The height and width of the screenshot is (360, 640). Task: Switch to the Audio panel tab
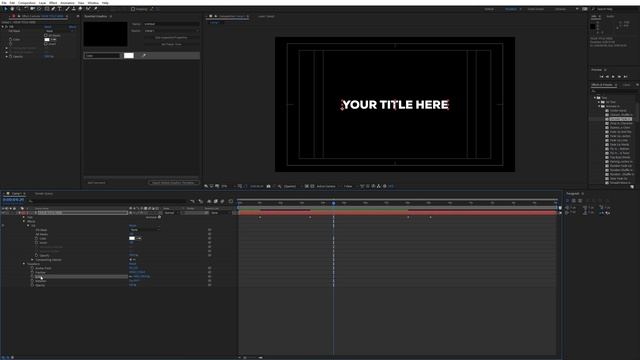pos(610,16)
